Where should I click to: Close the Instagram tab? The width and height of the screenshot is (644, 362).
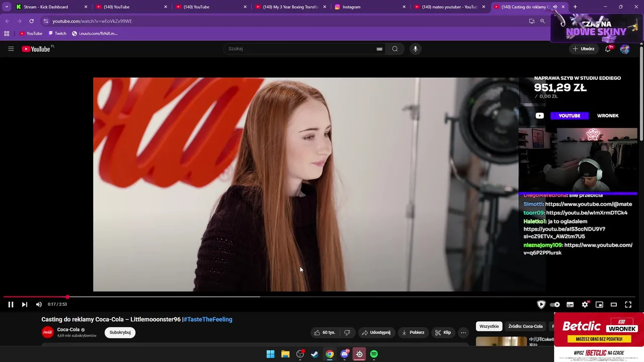point(404,7)
